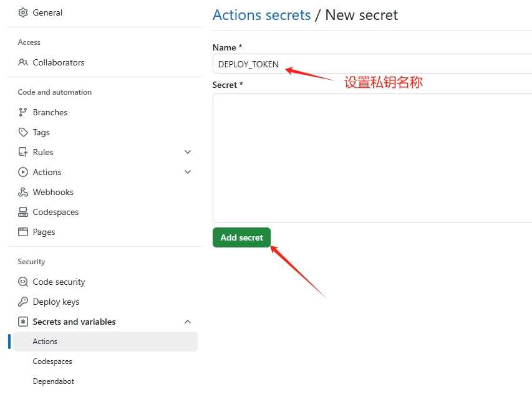532x397 pixels.
Task: Click the Branches git-branch icon
Action: tap(22, 112)
